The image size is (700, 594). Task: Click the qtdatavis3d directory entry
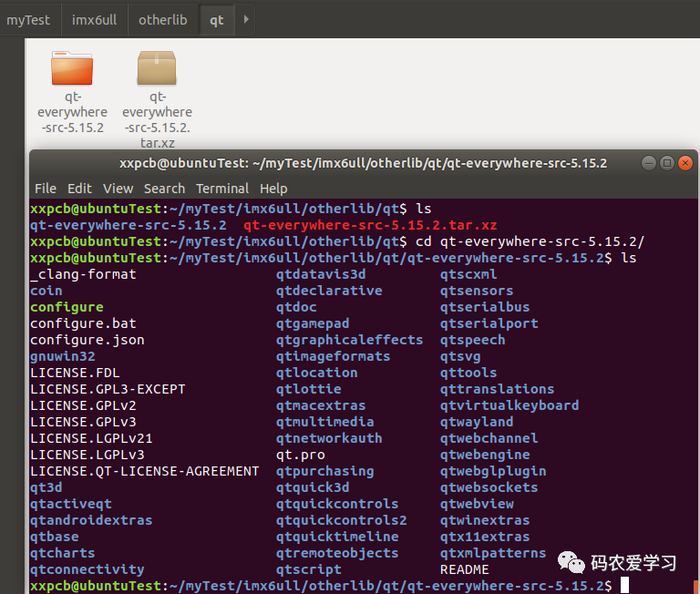(x=321, y=274)
